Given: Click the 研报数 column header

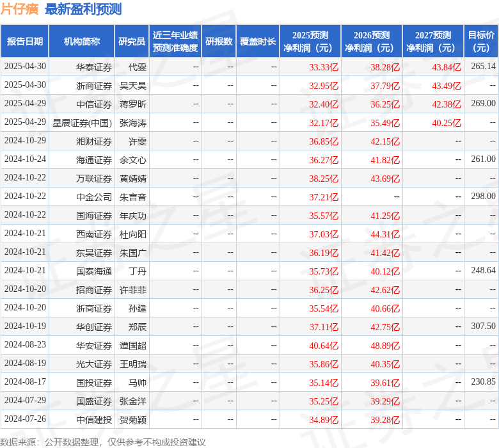Looking at the screenshot, I should tap(219, 42).
